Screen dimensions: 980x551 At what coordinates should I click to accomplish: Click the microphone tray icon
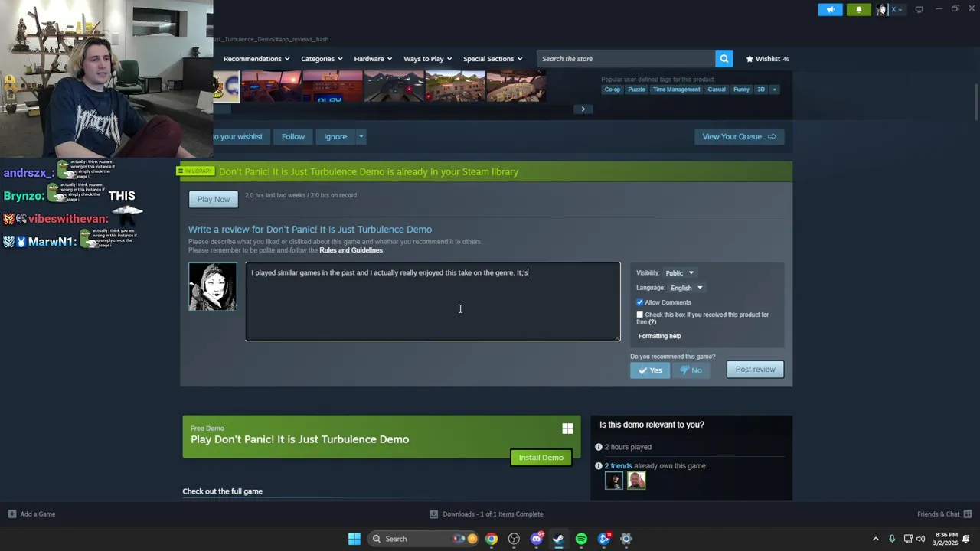(892, 539)
